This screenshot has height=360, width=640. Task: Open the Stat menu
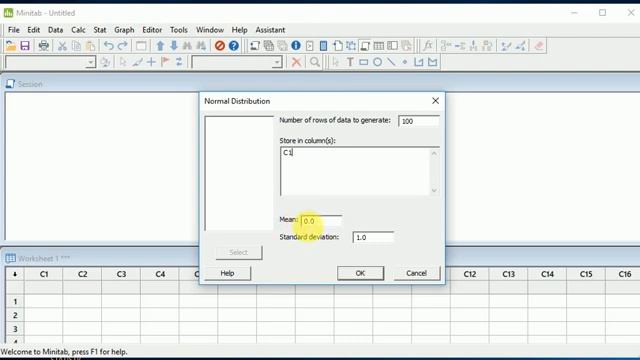[100, 30]
